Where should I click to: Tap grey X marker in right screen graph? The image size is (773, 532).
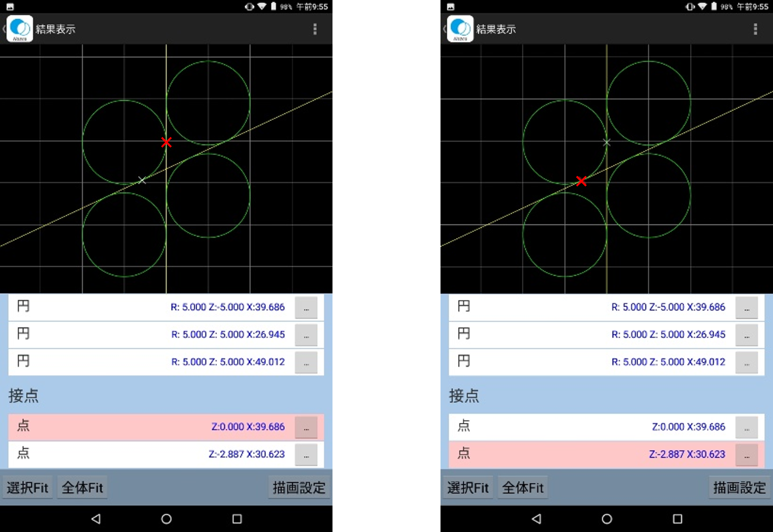coord(607,143)
